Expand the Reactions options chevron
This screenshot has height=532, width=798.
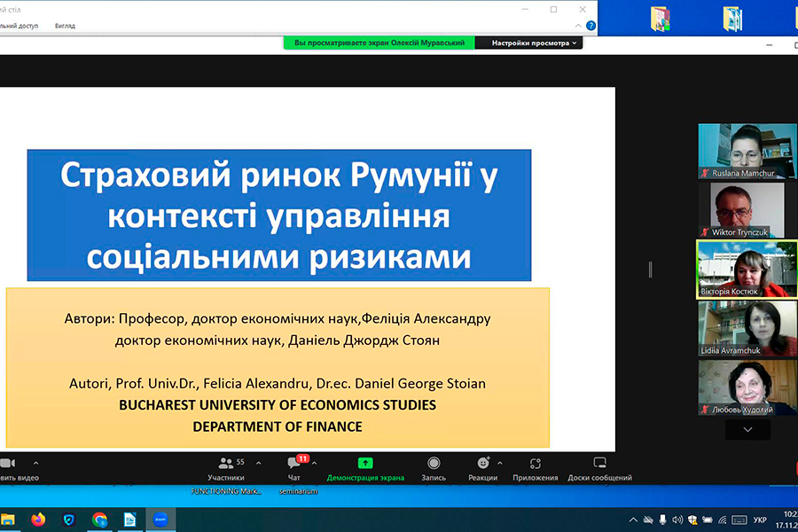500,463
